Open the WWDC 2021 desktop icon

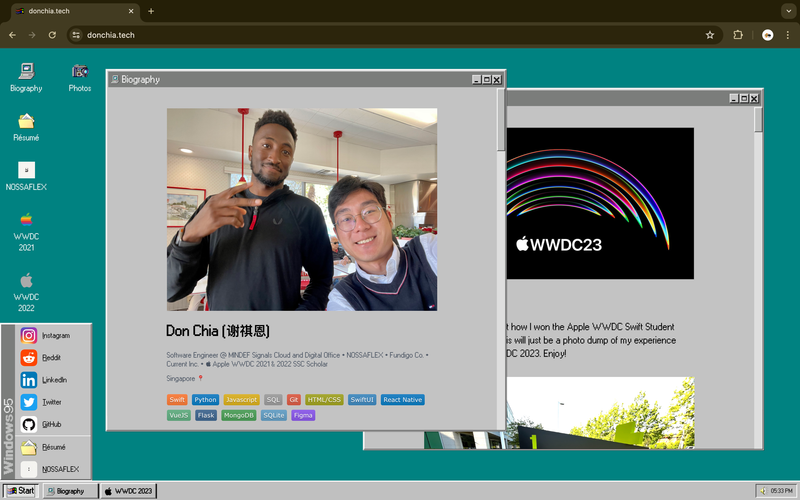pos(26,232)
